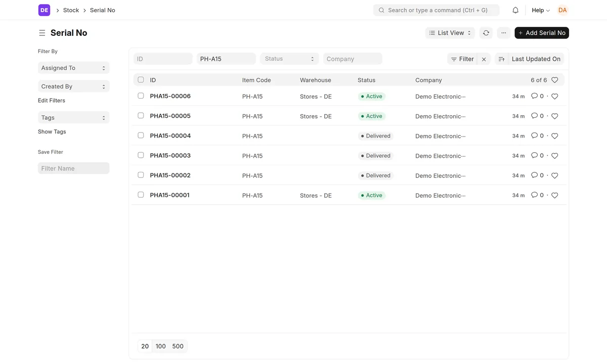The height and width of the screenshot is (364, 607).
Task: Set page size to 100
Action: click(x=161, y=346)
